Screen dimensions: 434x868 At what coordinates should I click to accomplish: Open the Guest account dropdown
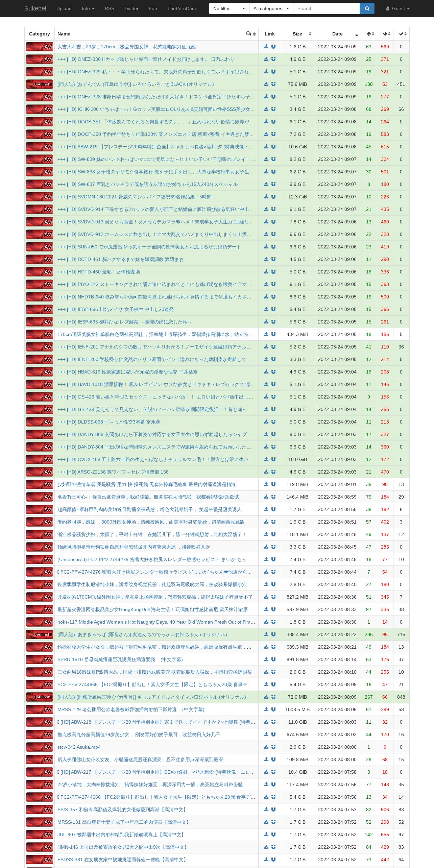tap(397, 8)
